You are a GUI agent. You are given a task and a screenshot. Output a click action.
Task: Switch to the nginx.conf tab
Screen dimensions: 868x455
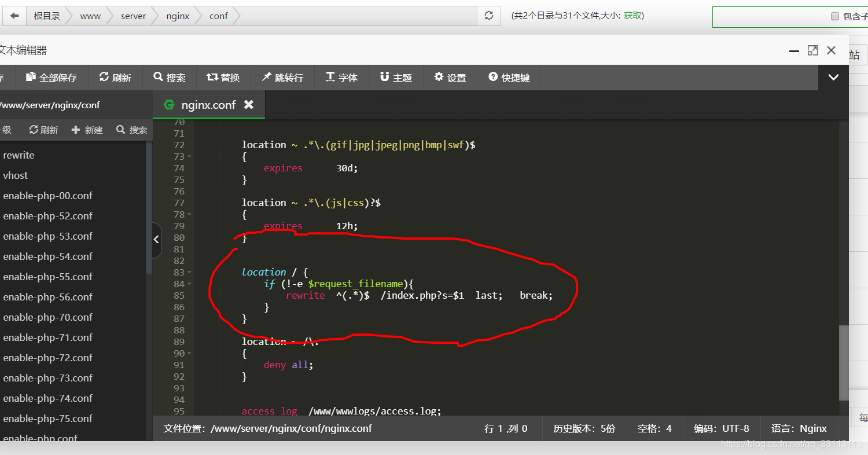tap(208, 105)
